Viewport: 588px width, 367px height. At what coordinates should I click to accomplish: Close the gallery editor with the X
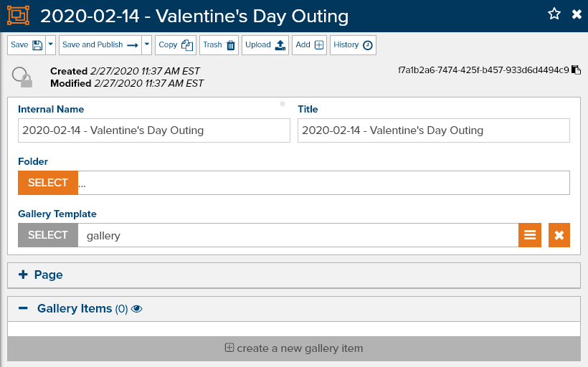pos(577,14)
